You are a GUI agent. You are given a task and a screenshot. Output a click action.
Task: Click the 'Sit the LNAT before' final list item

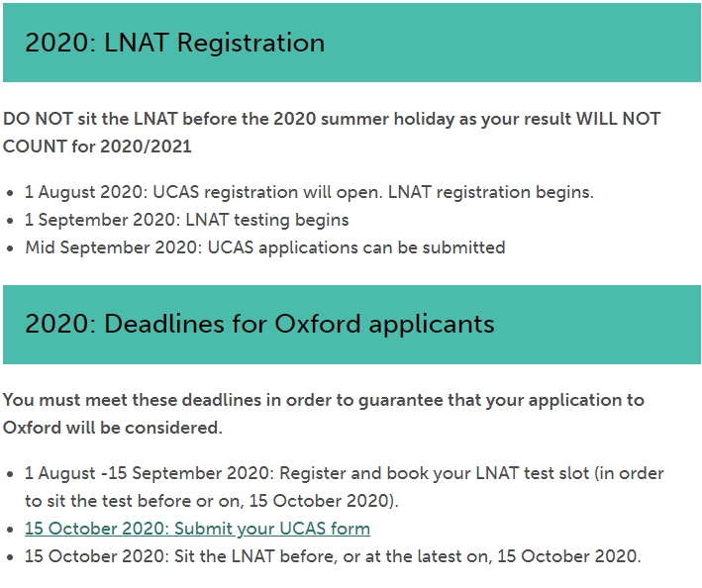tap(333, 556)
